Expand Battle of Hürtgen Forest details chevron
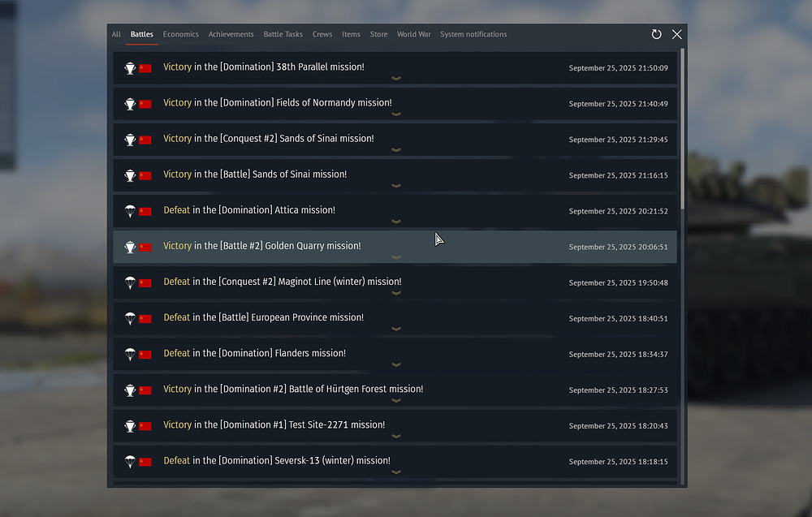The width and height of the screenshot is (812, 517). click(396, 400)
